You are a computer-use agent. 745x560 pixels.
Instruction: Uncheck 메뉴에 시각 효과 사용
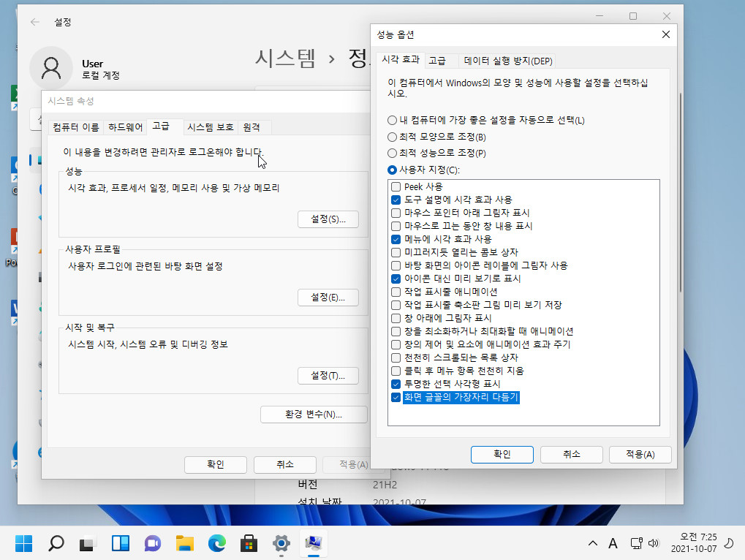(x=396, y=239)
